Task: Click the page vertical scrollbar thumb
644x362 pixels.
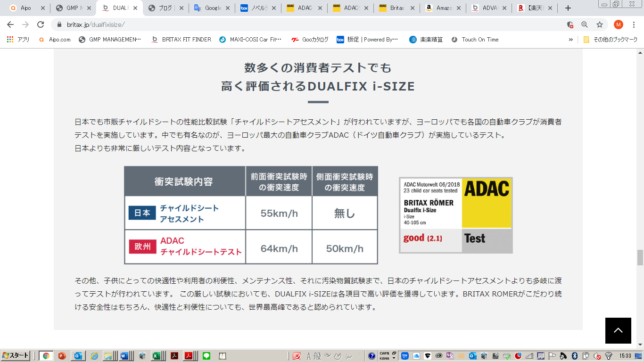Action: (x=640, y=258)
